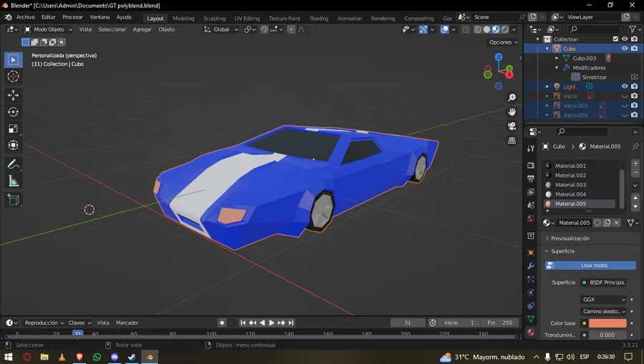Switch to solid shading mode

click(x=487, y=29)
